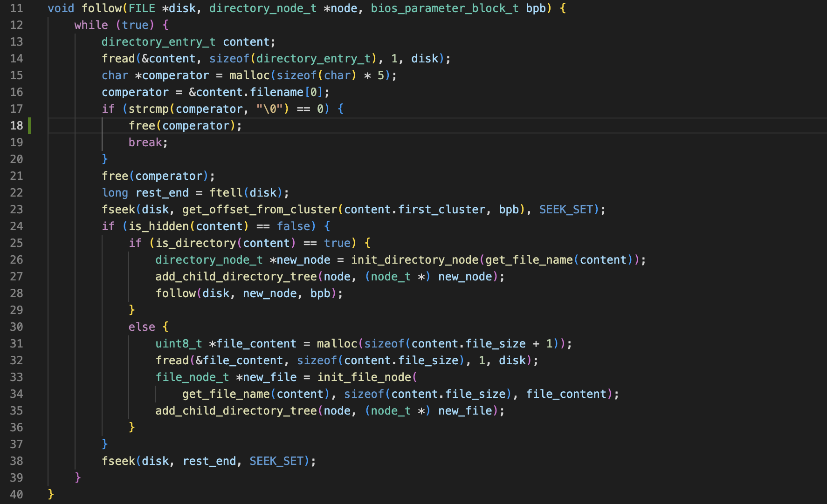
Task: Click the break keyword
Action: [x=145, y=143]
